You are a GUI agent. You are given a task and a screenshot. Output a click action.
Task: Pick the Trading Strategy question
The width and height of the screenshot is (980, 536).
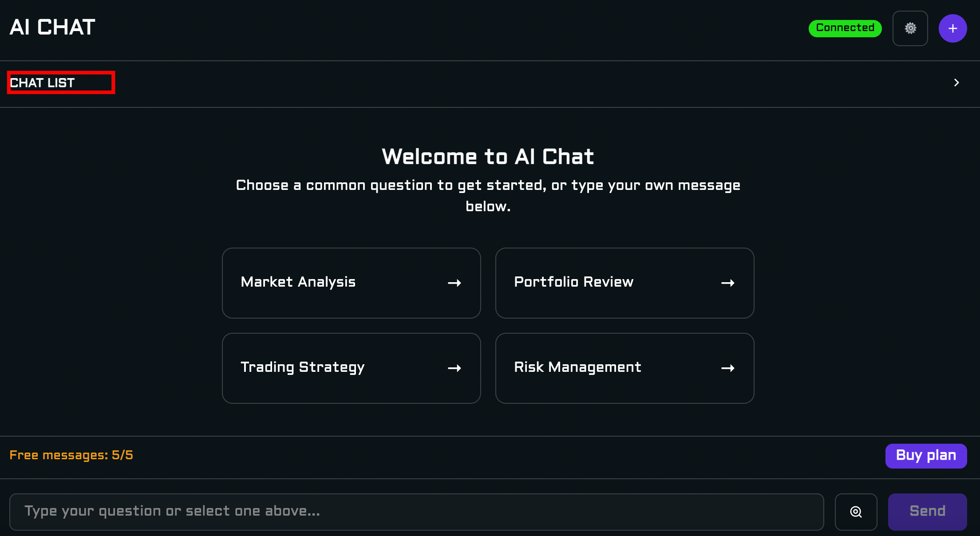[302, 367]
